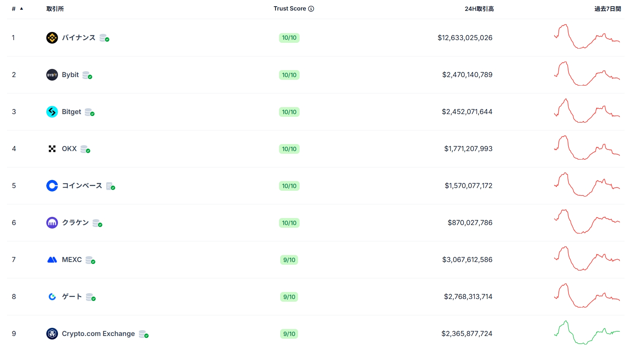Image resolution: width=644 pixels, height=350 pixels.
Task: Click the Kraken purple logo icon
Action: (52, 223)
